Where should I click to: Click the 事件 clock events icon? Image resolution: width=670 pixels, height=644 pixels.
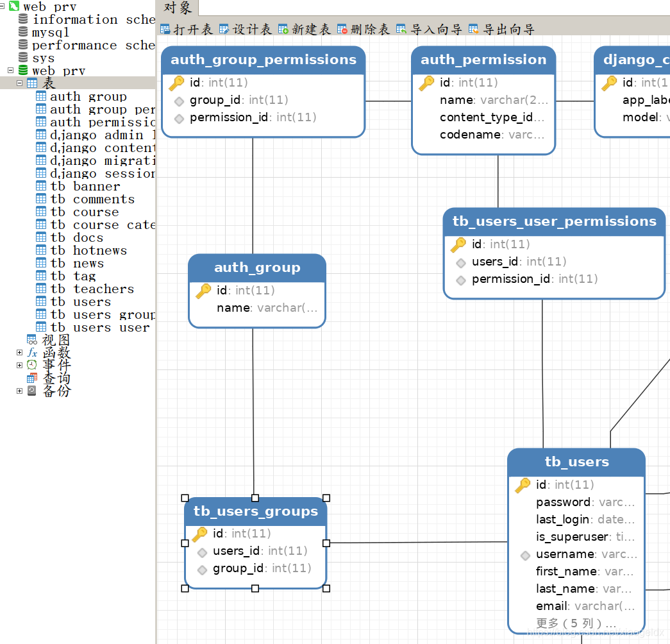coord(32,365)
